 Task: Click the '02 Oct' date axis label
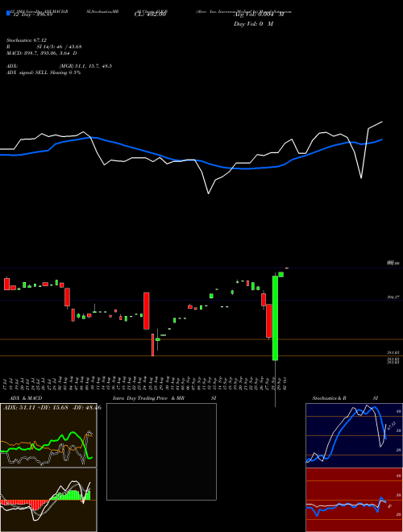coord(285,384)
